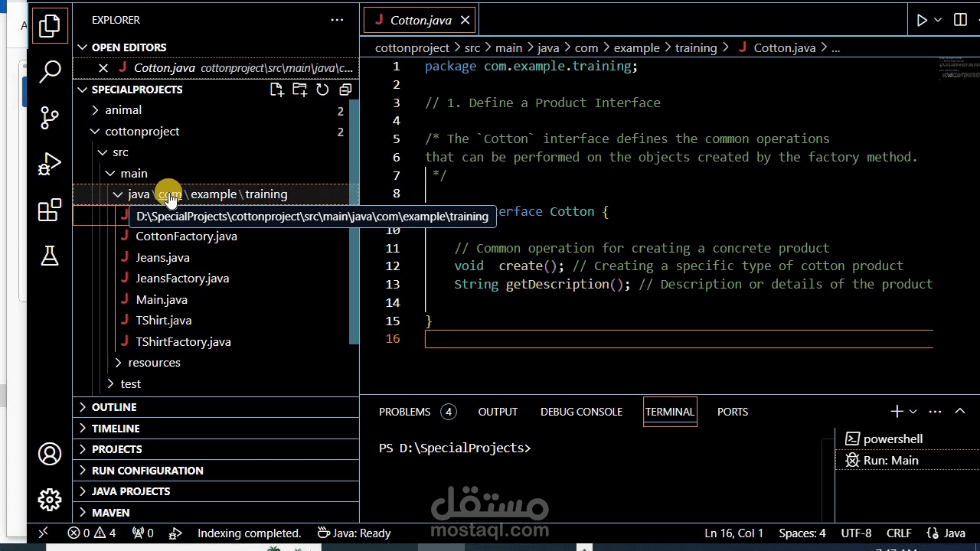Click Ln 16, Col 1 cursor position

click(x=733, y=533)
